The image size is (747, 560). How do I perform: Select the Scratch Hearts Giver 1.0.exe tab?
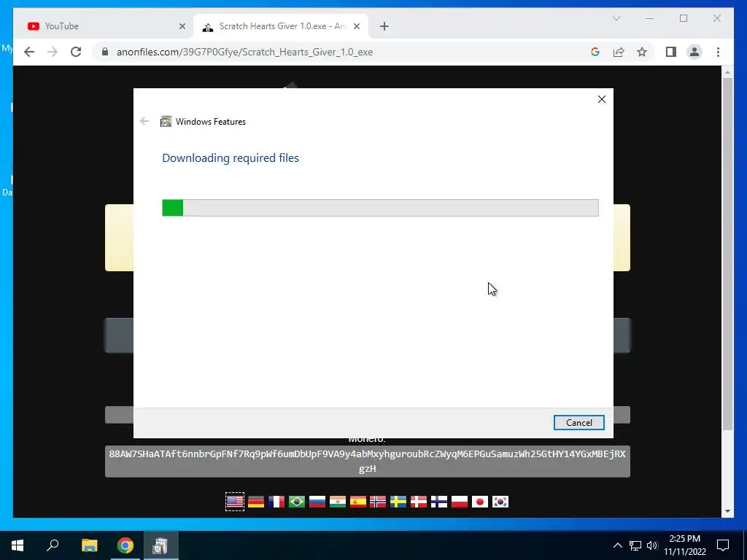coord(281,26)
